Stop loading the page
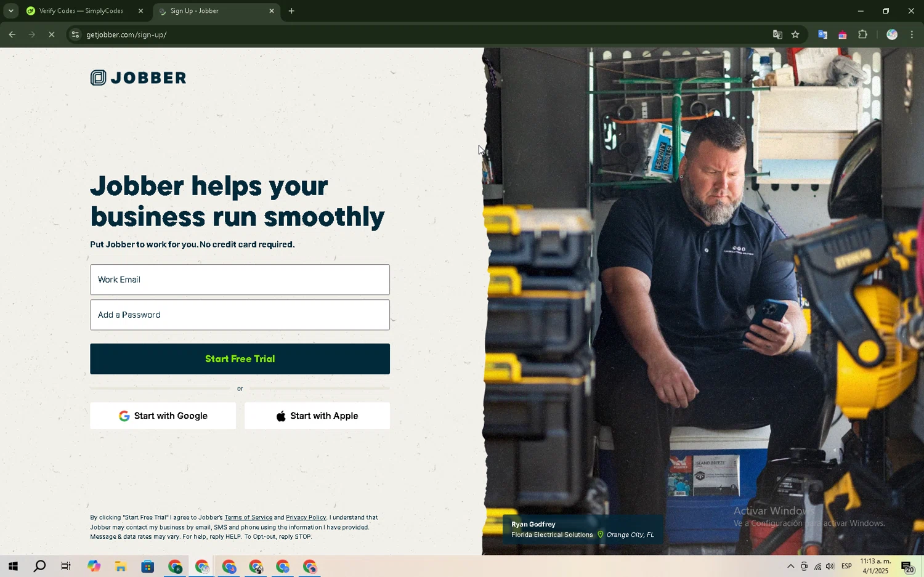The image size is (924, 577). click(52, 35)
